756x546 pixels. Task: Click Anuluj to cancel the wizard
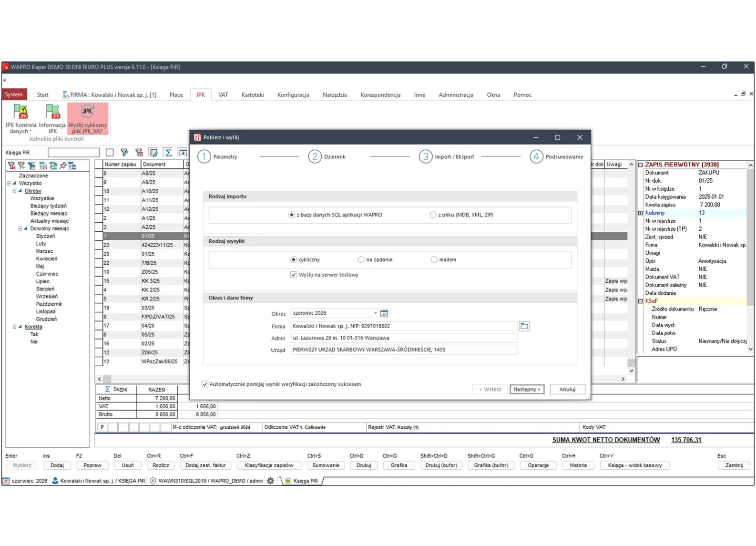click(x=567, y=390)
